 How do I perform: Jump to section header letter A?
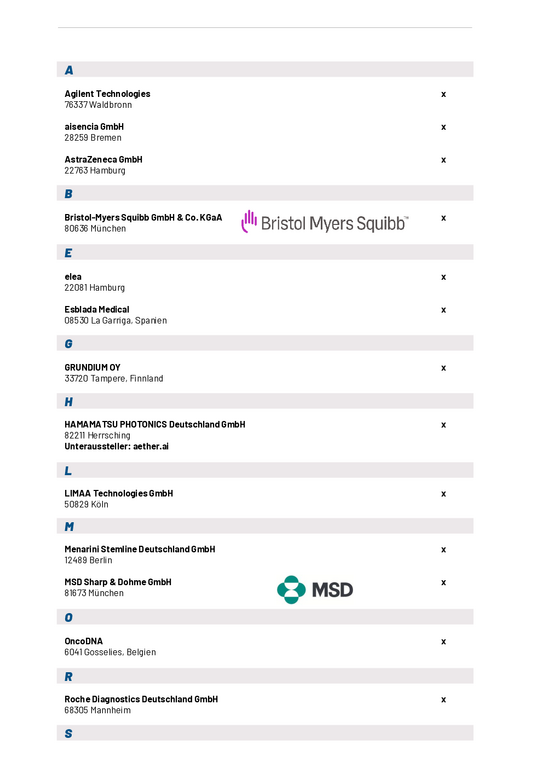click(x=69, y=70)
